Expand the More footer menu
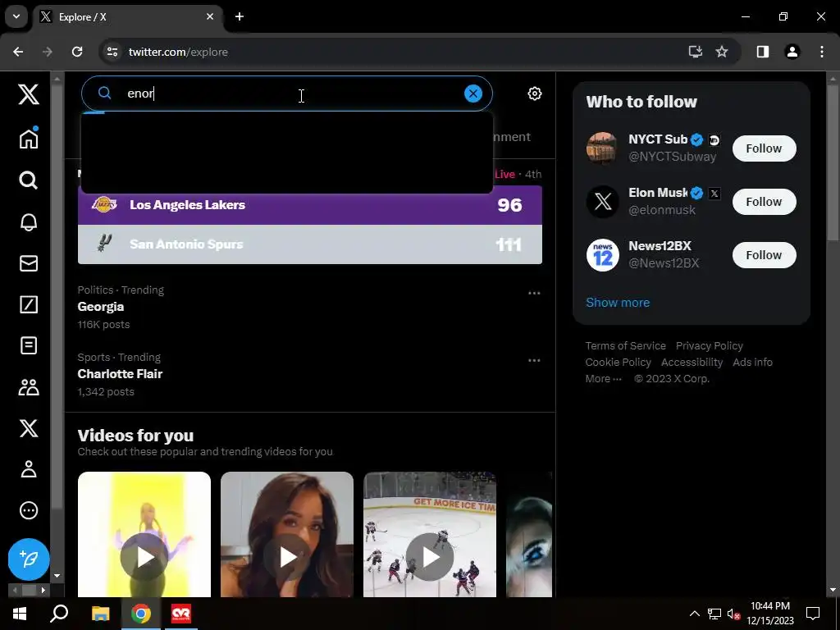The width and height of the screenshot is (840, 630). pos(603,378)
